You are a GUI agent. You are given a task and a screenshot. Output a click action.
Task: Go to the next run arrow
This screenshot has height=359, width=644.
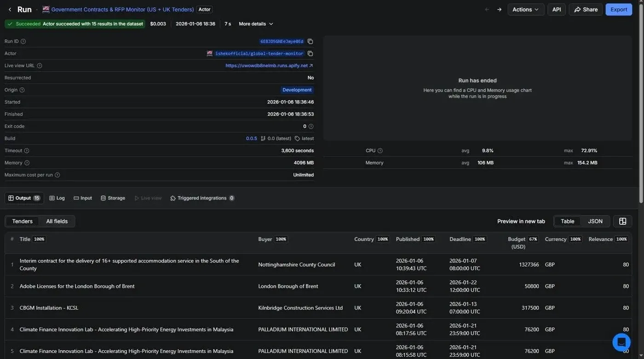(499, 9)
